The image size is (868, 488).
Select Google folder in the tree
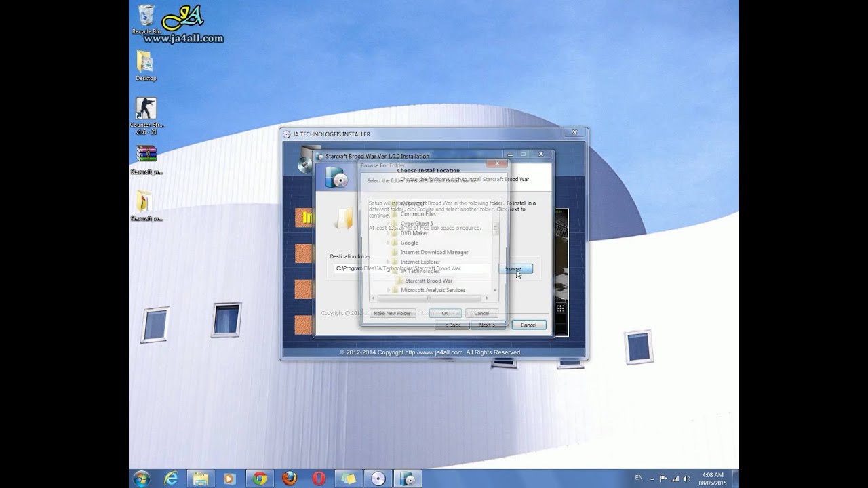[409, 243]
